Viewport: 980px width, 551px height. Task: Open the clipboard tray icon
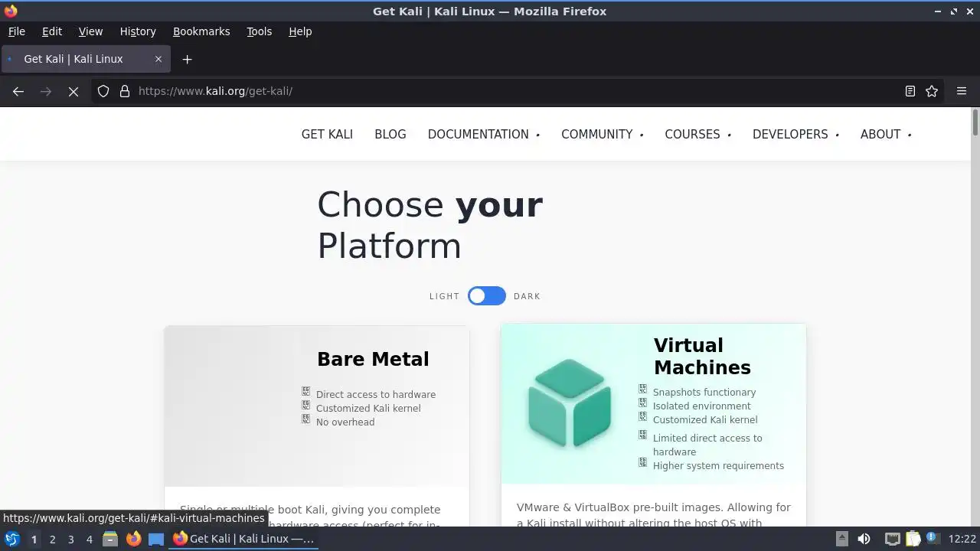click(x=913, y=539)
